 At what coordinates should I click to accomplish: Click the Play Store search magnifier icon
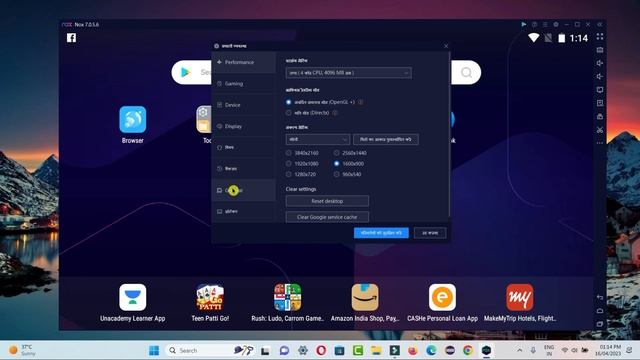point(467,73)
